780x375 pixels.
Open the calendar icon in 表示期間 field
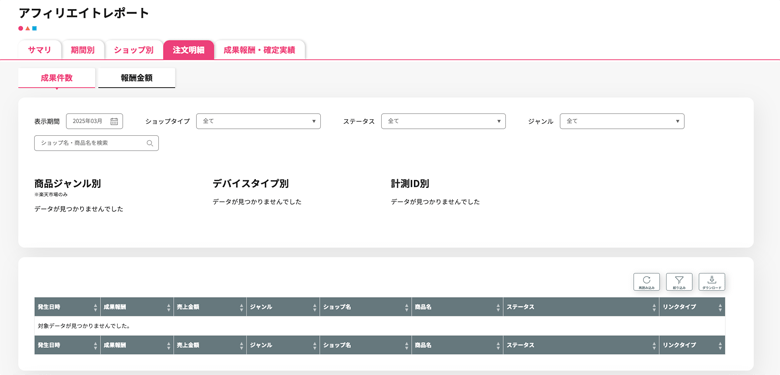coord(114,121)
